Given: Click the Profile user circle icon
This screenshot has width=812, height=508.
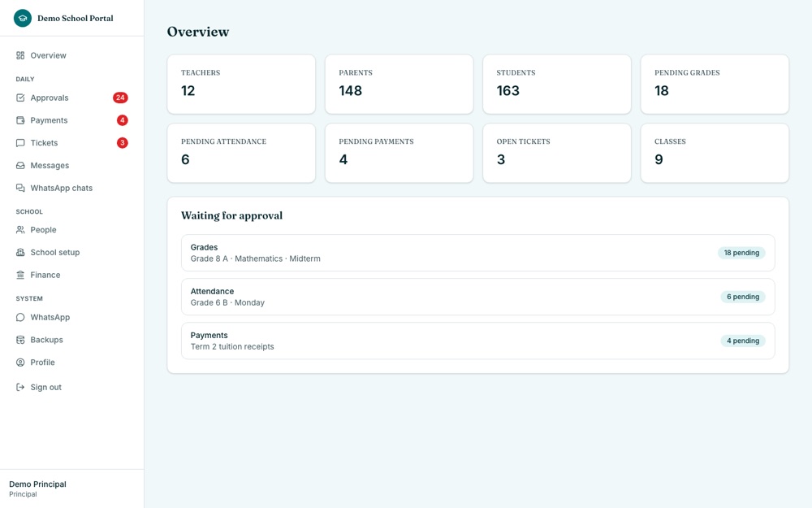Looking at the screenshot, I should tap(20, 363).
